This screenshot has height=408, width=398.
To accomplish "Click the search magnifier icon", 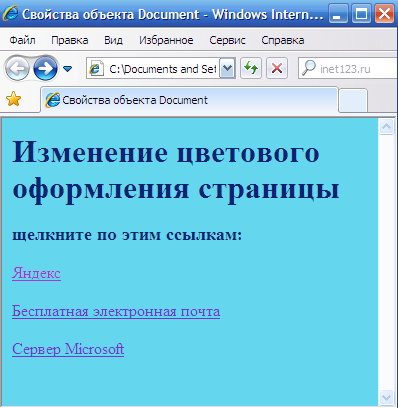I will click(308, 68).
